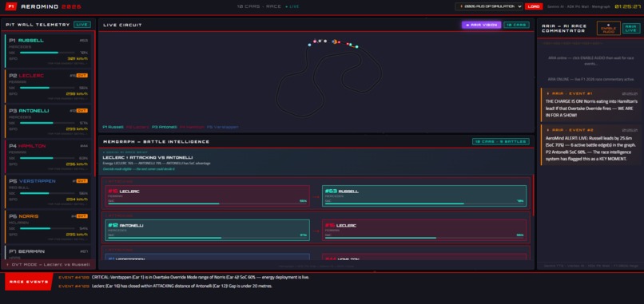Click the OVT badge on Norris's card
This screenshot has width=644, height=304.
(x=82, y=216)
